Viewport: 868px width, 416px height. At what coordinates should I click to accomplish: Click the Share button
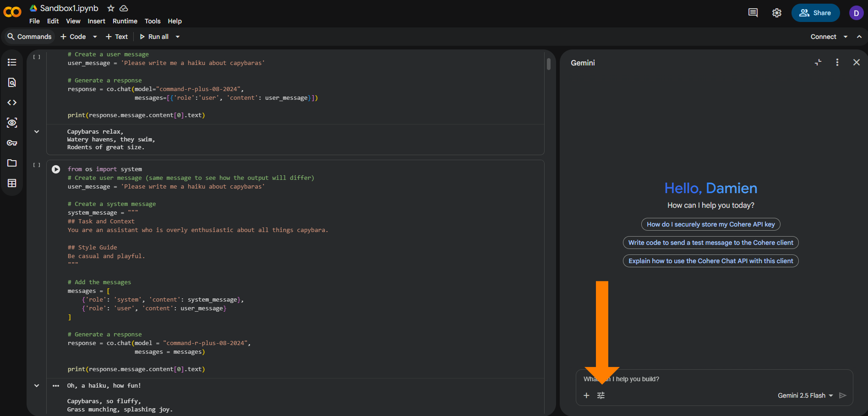[x=815, y=13]
